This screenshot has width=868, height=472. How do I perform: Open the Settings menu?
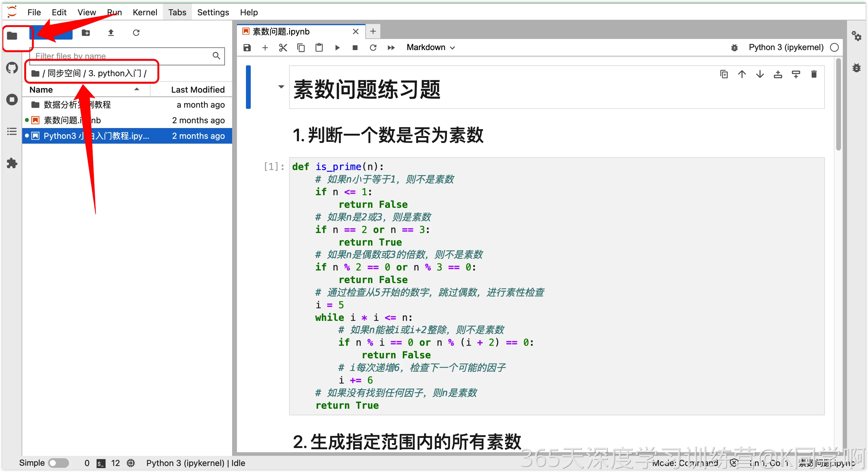pos(213,13)
